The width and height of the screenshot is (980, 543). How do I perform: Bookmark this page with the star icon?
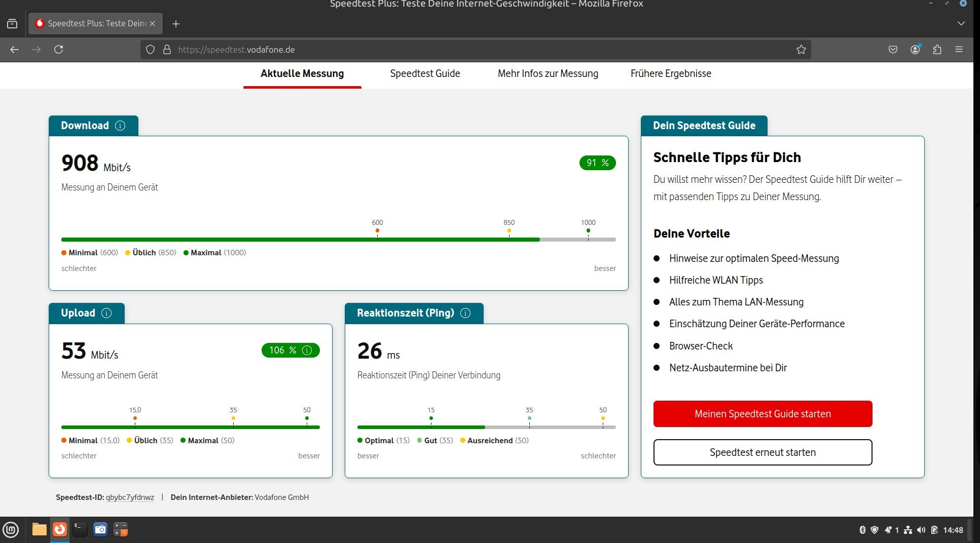[801, 50]
